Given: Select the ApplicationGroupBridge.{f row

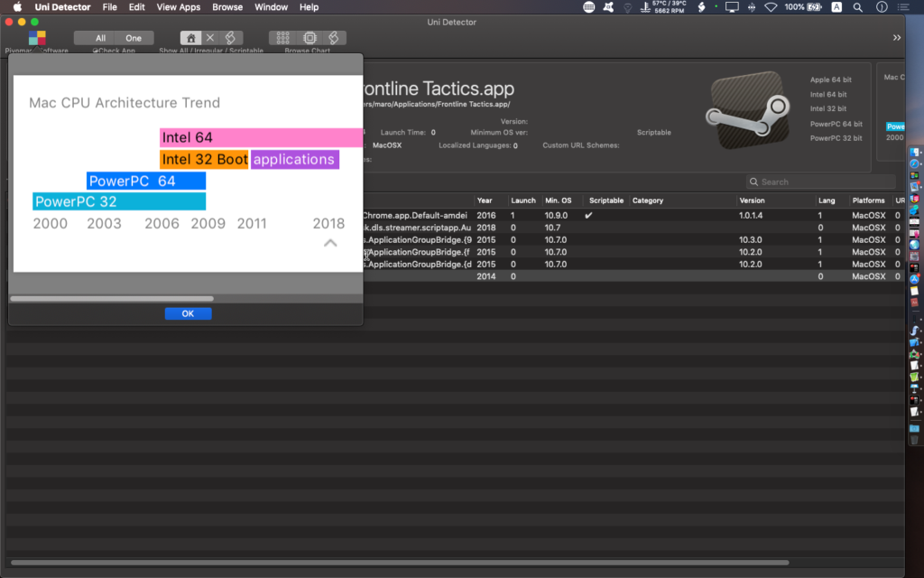Looking at the screenshot, I should pyautogui.click(x=633, y=252).
